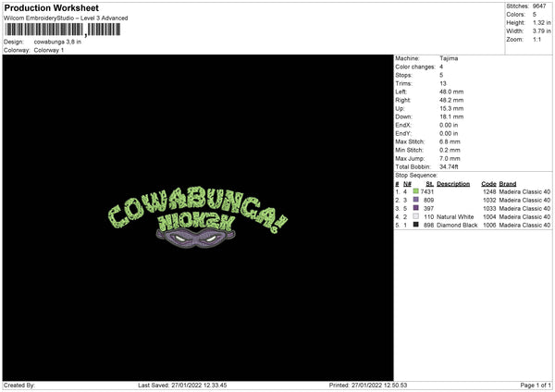
Task: Click the Left value 48.0 mm
Action: (x=451, y=92)
